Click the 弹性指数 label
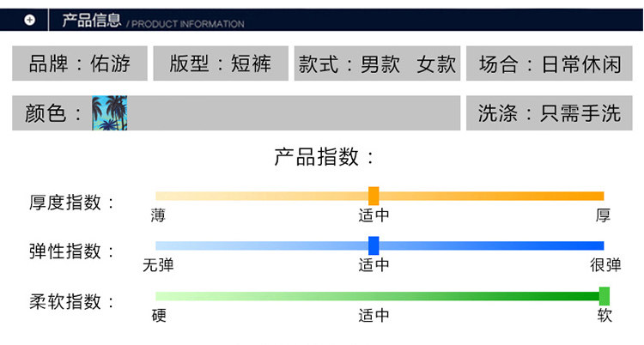This screenshot has height=345, width=644. 72,251
